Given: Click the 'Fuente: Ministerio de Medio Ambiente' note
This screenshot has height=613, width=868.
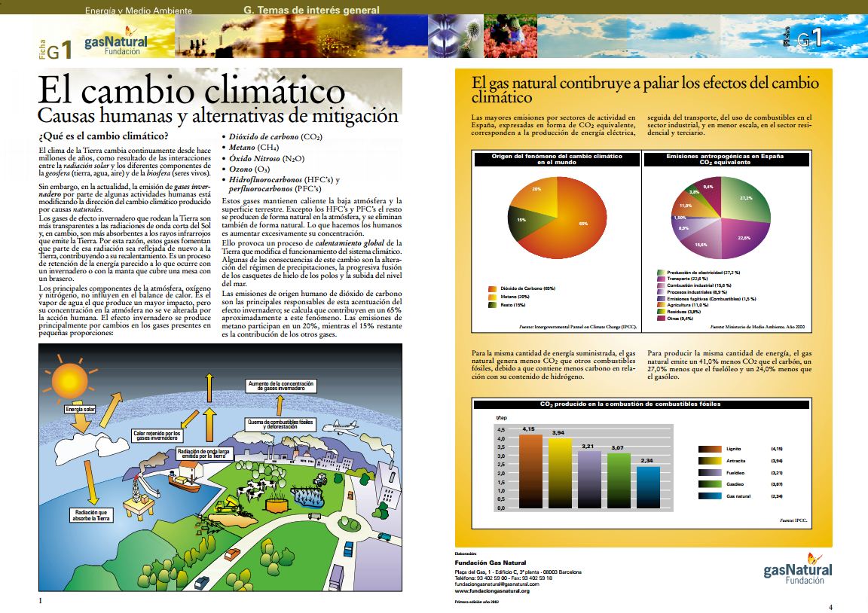Looking at the screenshot, I should tap(757, 327).
